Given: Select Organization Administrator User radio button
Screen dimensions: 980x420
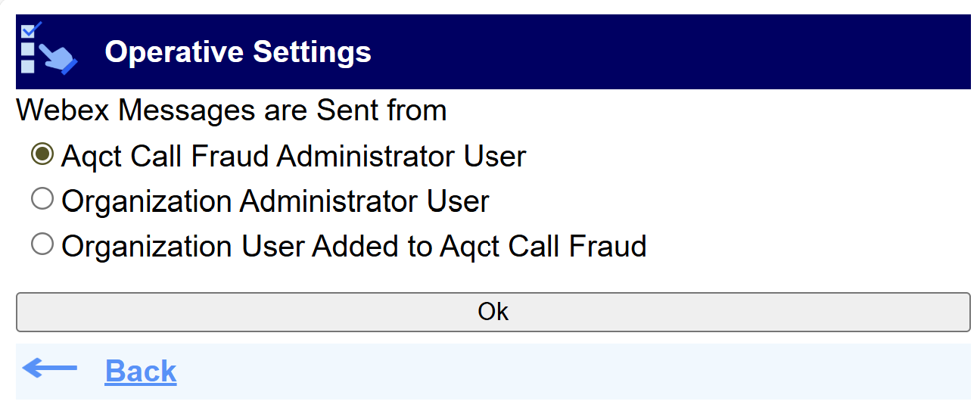Looking at the screenshot, I should point(42,199).
